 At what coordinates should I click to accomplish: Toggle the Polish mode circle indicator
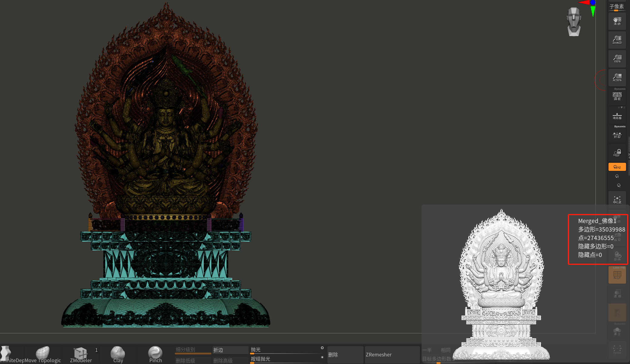click(x=322, y=348)
